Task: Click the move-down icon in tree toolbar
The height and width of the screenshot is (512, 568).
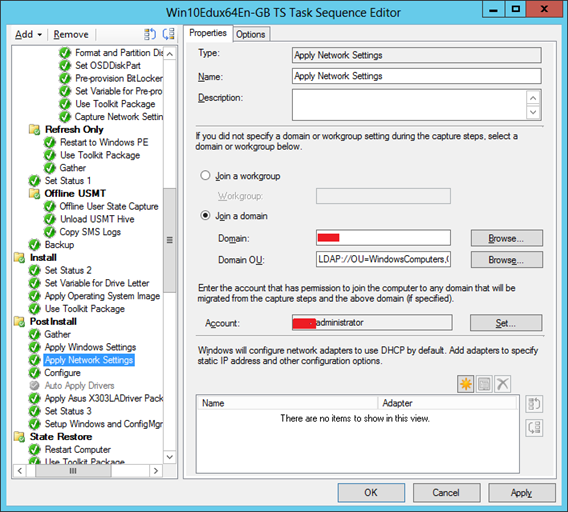Action: pyautogui.click(x=168, y=34)
